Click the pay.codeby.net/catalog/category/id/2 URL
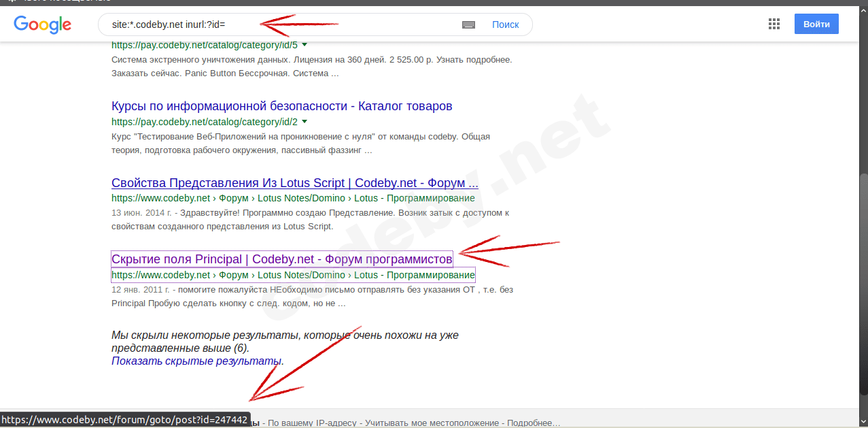Screen dimensions: 868x428 tap(205, 122)
